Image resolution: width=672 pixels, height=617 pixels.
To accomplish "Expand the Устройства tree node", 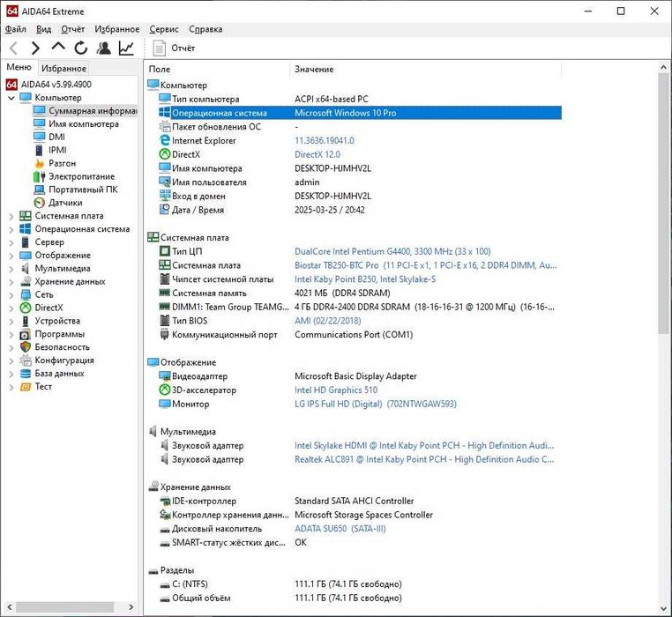I will click(x=11, y=322).
